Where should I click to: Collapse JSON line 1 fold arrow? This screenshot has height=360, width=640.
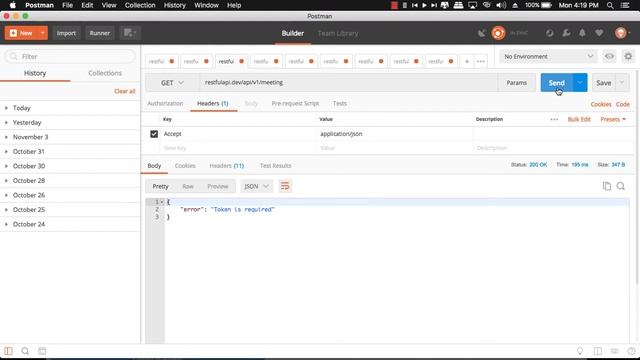[162, 202]
